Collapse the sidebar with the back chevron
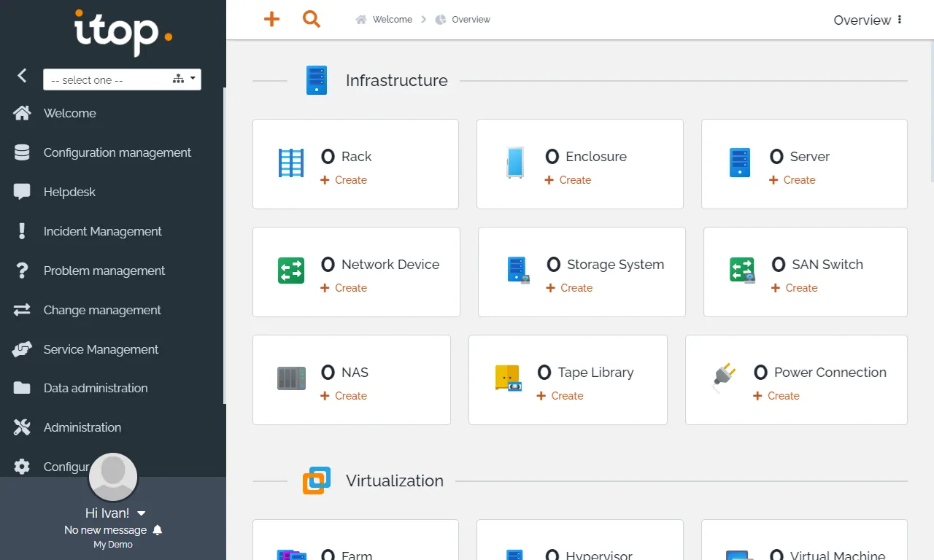The width and height of the screenshot is (934, 560). point(22,75)
